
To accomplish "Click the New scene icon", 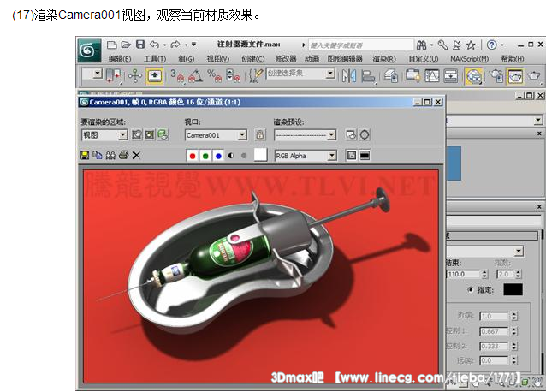I will click(x=111, y=45).
